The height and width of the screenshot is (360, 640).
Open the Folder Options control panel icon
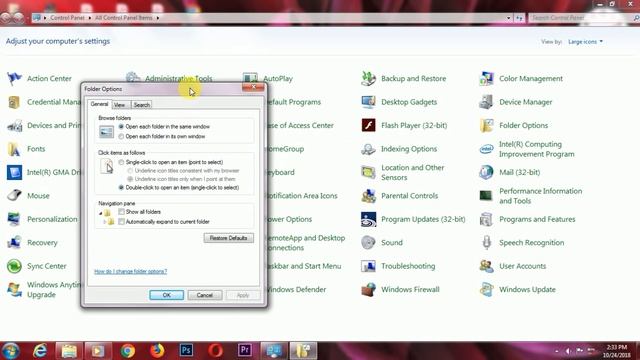click(x=486, y=125)
